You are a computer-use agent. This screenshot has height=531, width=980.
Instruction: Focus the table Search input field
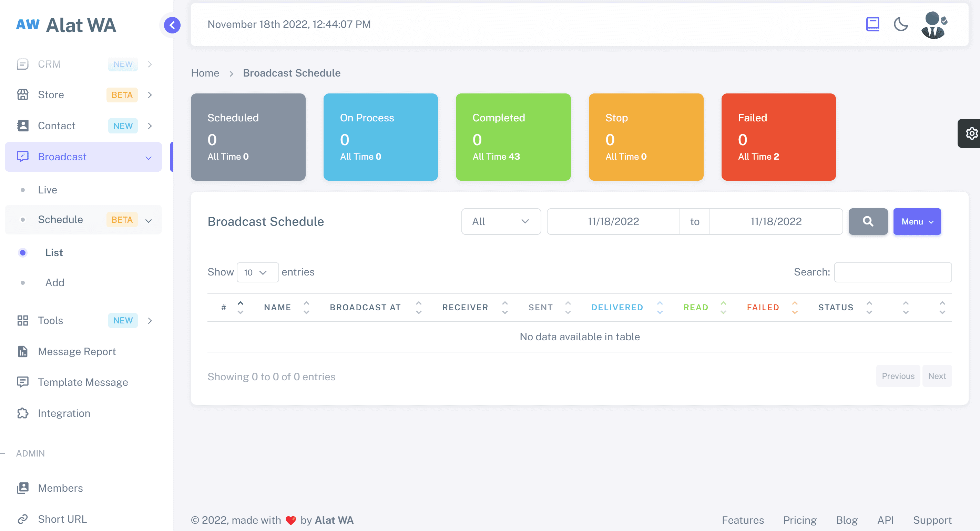click(x=893, y=272)
